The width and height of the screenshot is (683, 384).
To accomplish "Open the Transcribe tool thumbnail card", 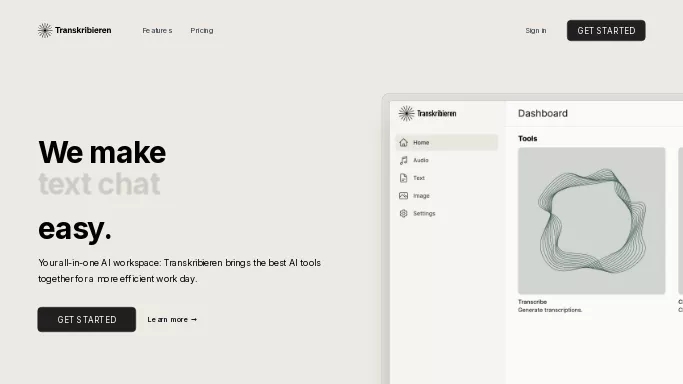I will (592, 221).
